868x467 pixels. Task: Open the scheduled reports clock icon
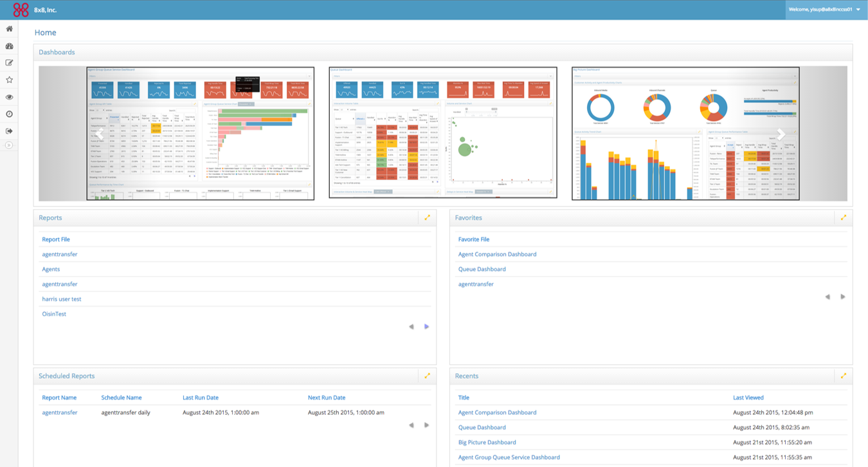(x=8, y=114)
